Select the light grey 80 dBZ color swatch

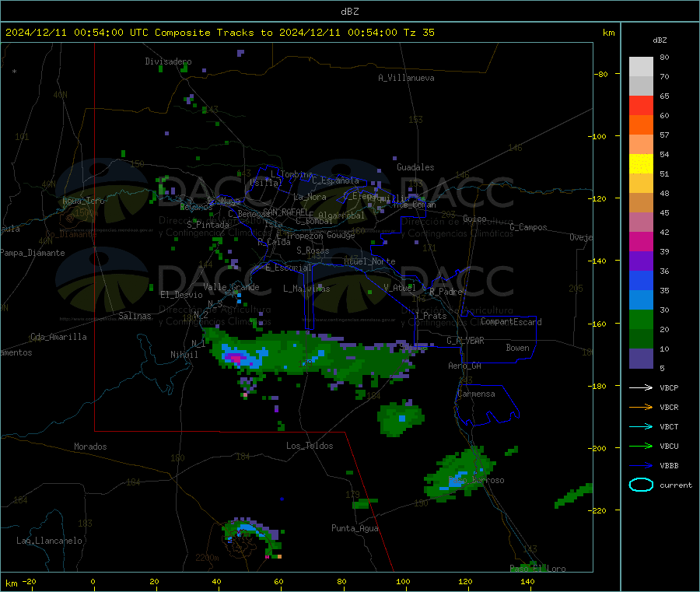pos(641,67)
